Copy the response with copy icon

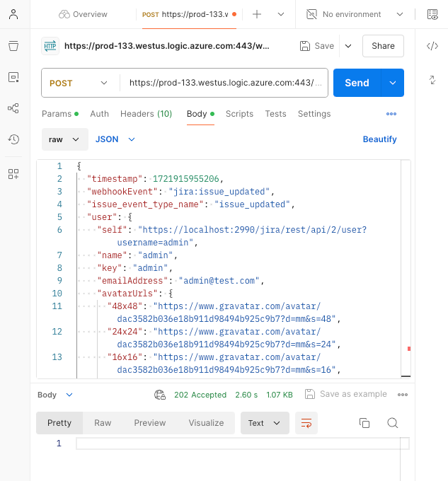(364, 423)
